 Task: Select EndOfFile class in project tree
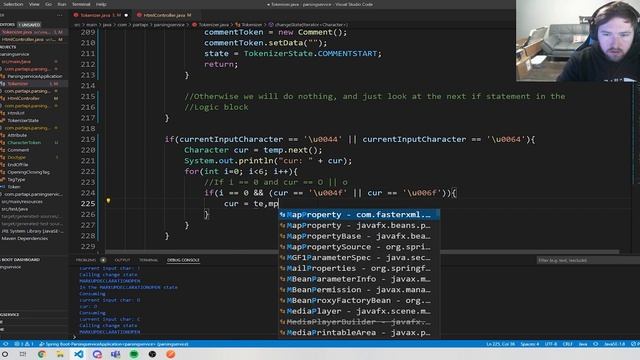point(18,164)
